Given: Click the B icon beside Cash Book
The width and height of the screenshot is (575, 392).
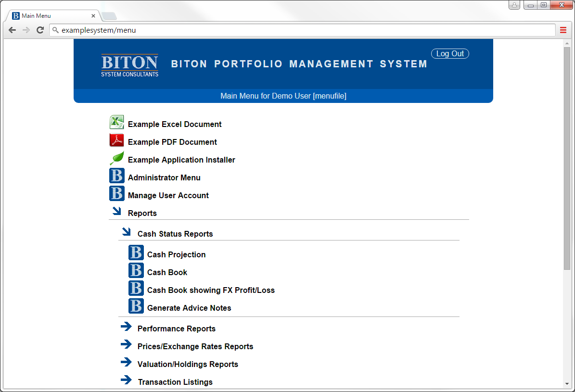Looking at the screenshot, I should coord(136,271).
